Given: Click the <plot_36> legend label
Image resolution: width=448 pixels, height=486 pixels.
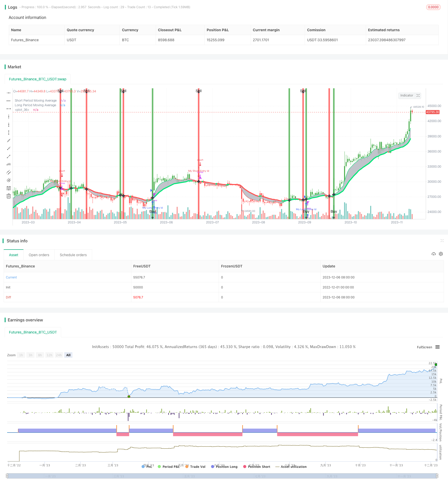Looking at the screenshot, I should [22, 110].
